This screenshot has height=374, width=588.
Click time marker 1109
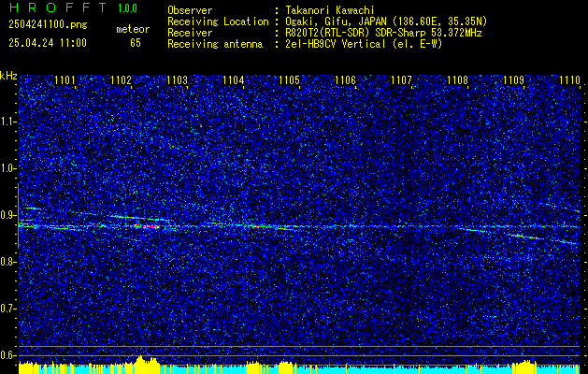514,80
